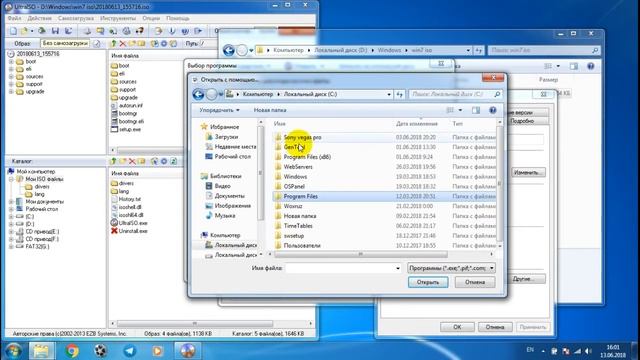Select the Пользователи folder row
The width and height of the screenshot is (640, 360).
[384, 245]
